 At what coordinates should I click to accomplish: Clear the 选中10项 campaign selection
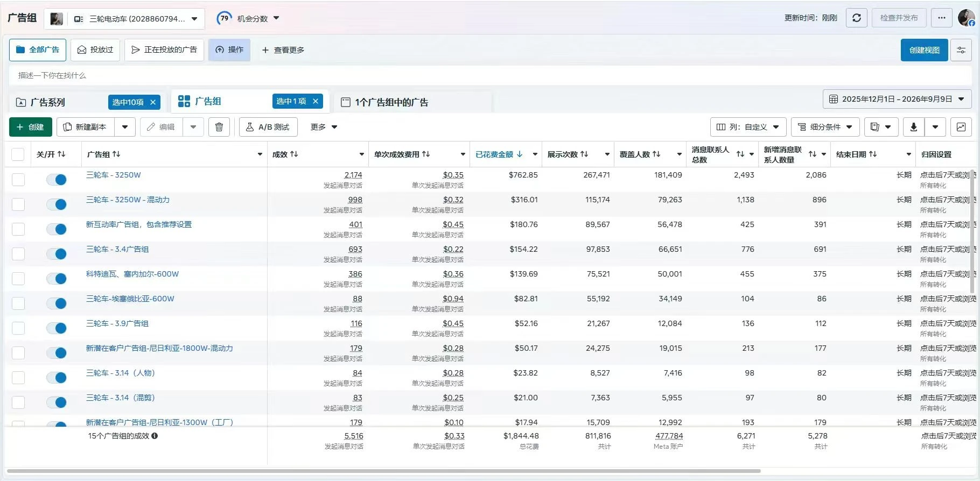click(153, 102)
